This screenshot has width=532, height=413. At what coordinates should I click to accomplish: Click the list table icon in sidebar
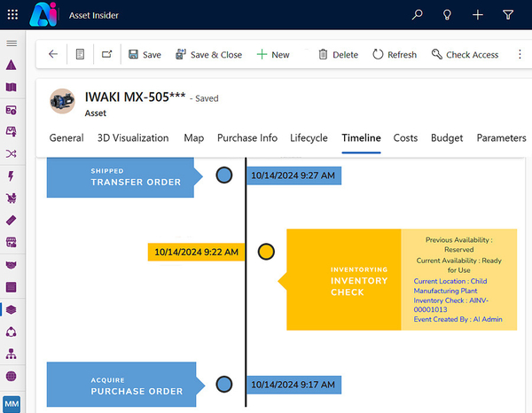(x=12, y=287)
